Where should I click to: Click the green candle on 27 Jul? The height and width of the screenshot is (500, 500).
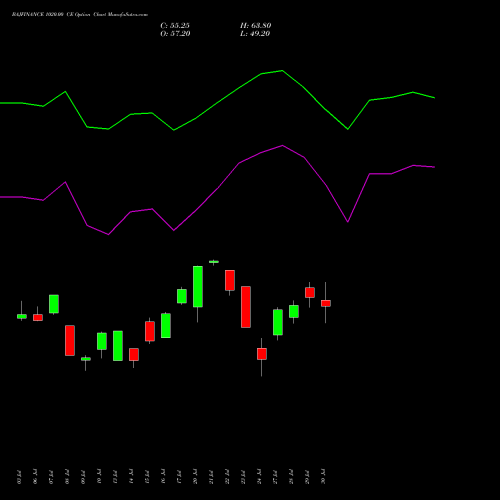coord(278,322)
